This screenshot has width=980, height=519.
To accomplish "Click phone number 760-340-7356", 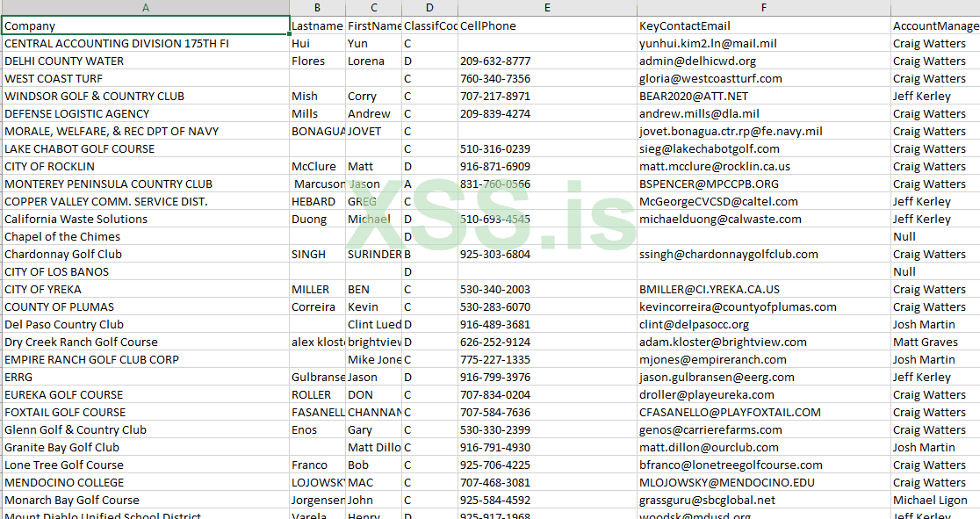I will click(x=495, y=78).
